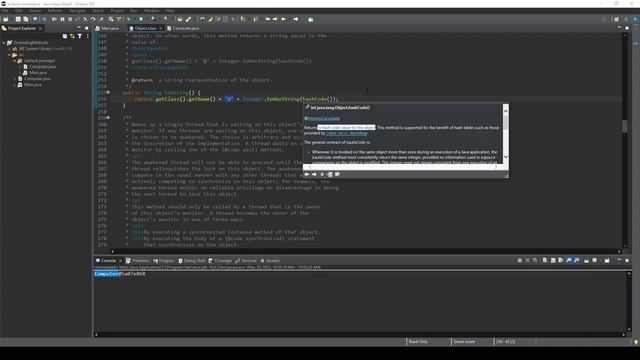Screen dimensions: 640x360
Task: Click the Javadoc popup scroll down arrow
Action: point(506,157)
